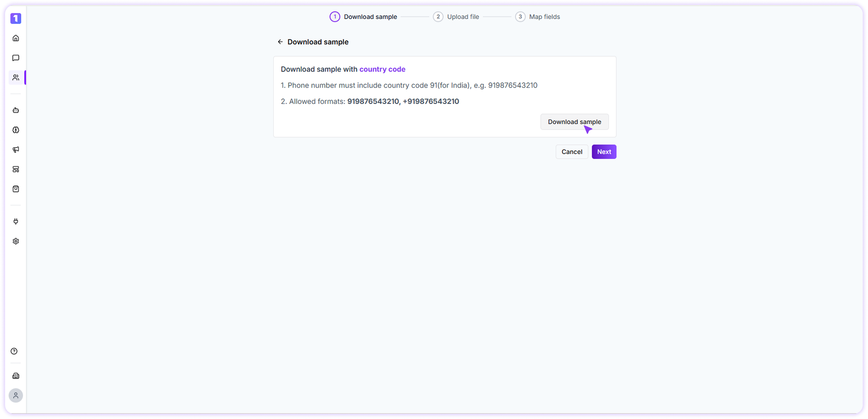
Task: Open the broadcasts megaphone icon
Action: pos(16,149)
